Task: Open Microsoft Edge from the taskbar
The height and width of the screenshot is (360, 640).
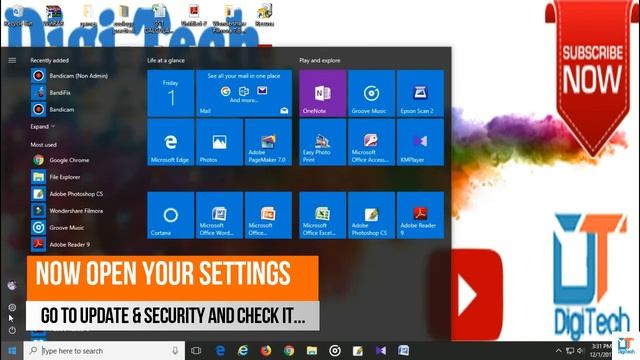Action: pyautogui.click(x=220, y=351)
